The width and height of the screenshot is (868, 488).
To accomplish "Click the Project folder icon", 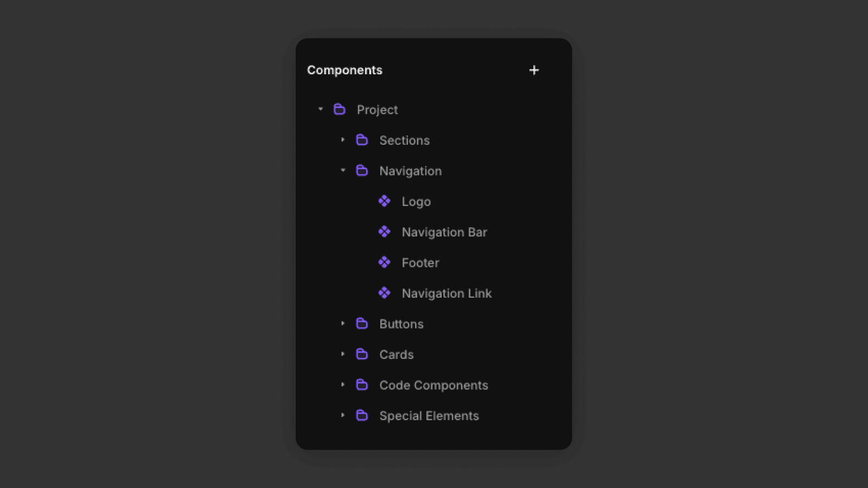I will coord(340,110).
